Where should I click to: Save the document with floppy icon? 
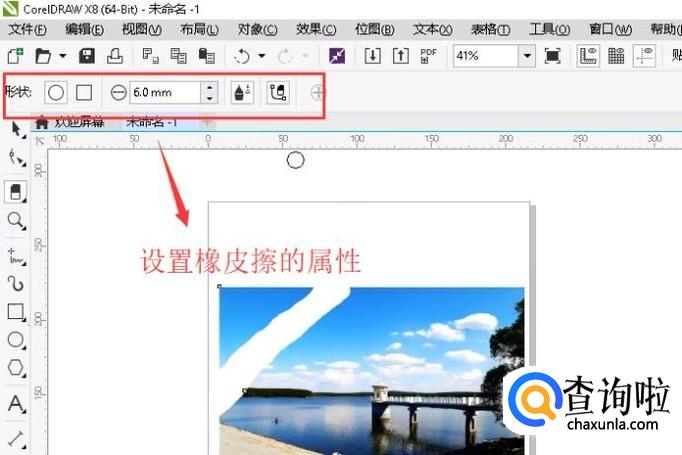[x=87, y=56]
